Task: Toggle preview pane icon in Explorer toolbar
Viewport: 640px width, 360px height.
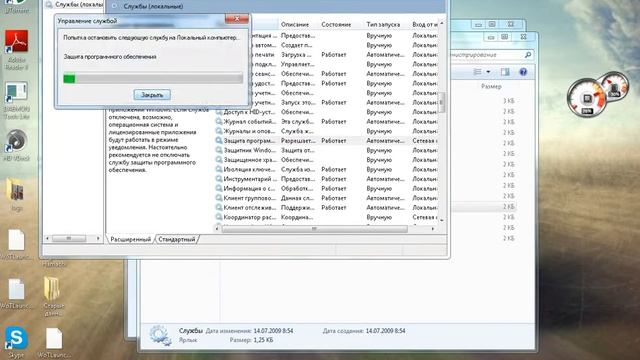Action: [x=505, y=72]
